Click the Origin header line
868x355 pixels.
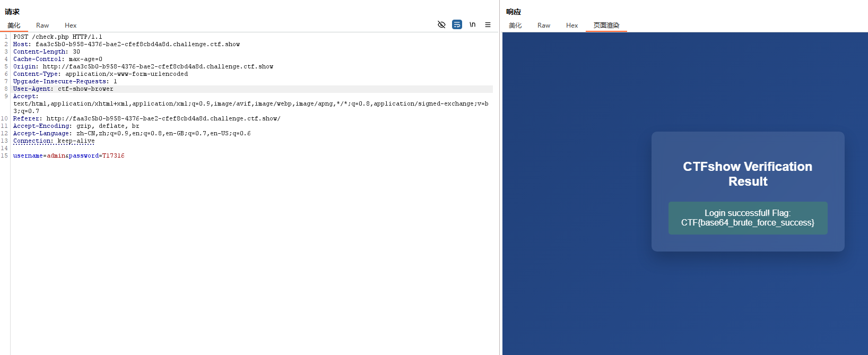point(143,67)
